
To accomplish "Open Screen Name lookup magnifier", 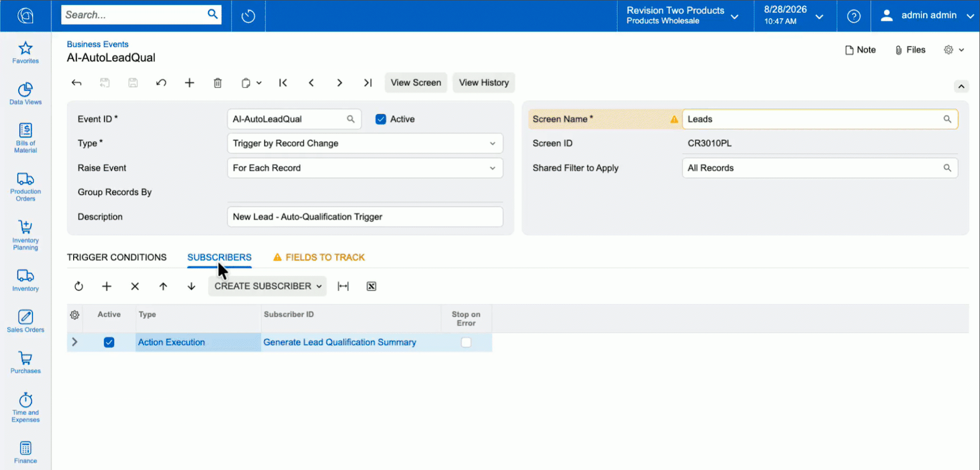I will pos(947,119).
